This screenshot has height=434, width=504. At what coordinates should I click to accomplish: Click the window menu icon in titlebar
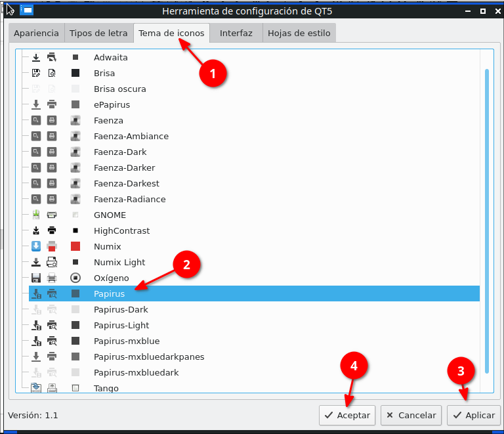(27, 11)
